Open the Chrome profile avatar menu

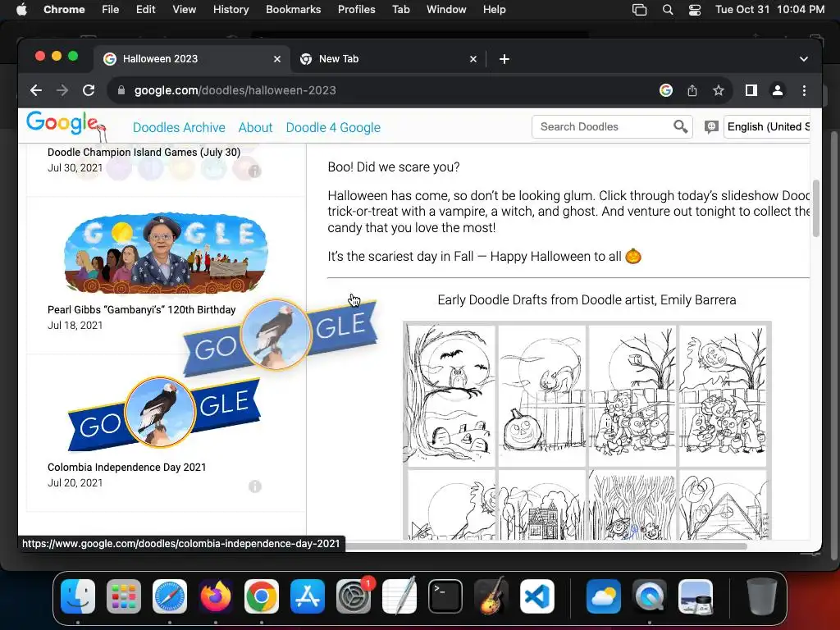778,90
